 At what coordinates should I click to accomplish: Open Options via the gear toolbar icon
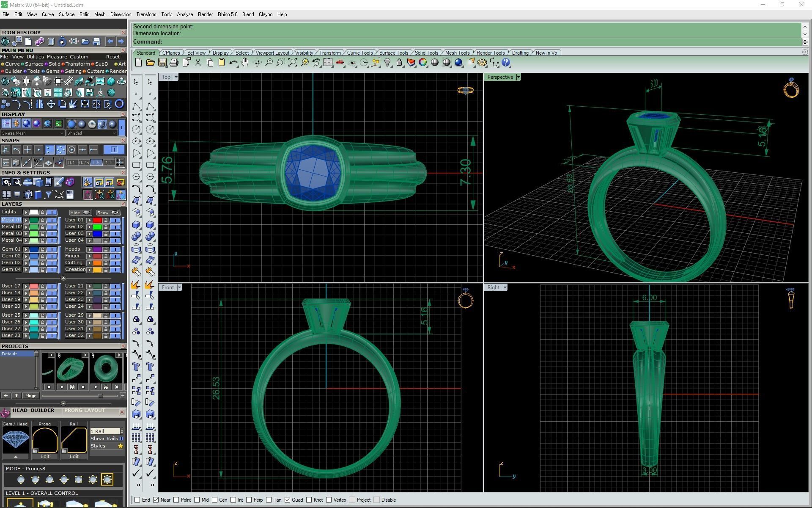(x=482, y=63)
